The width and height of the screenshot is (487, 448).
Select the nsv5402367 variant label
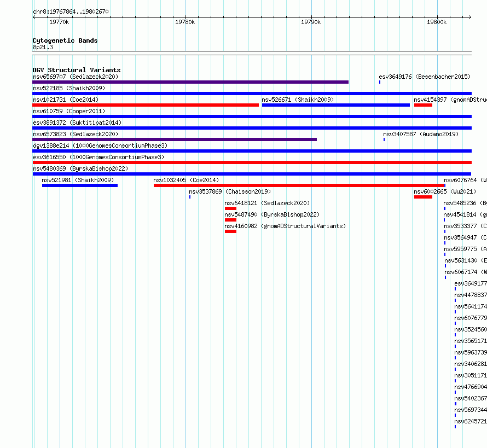471,398
